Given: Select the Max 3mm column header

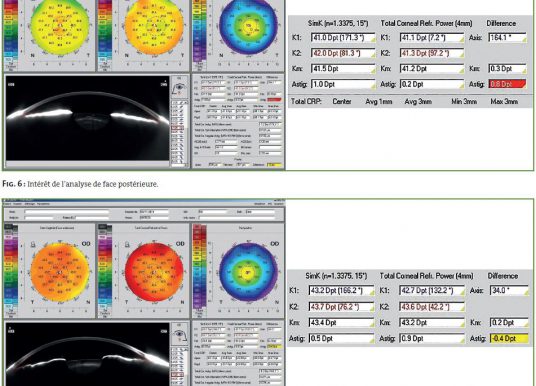Looking at the screenshot, I should click(x=504, y=102).
